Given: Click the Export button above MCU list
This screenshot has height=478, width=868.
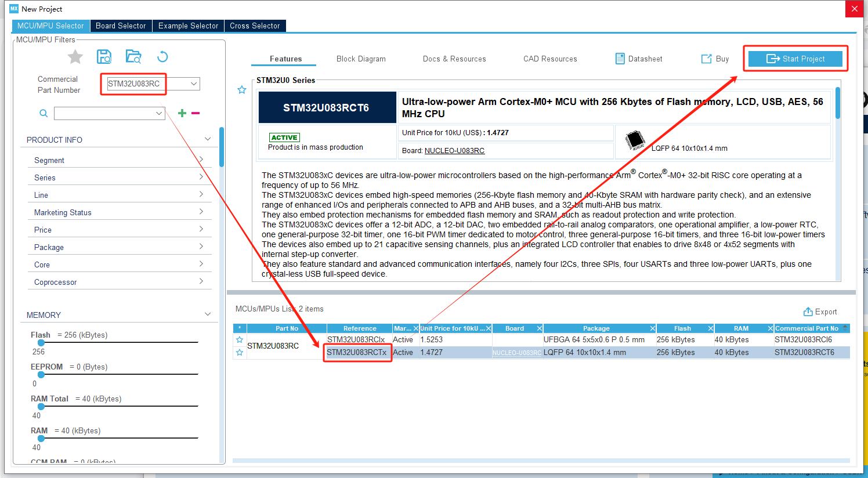Looking at the screenshot, I should coord(820,312).
